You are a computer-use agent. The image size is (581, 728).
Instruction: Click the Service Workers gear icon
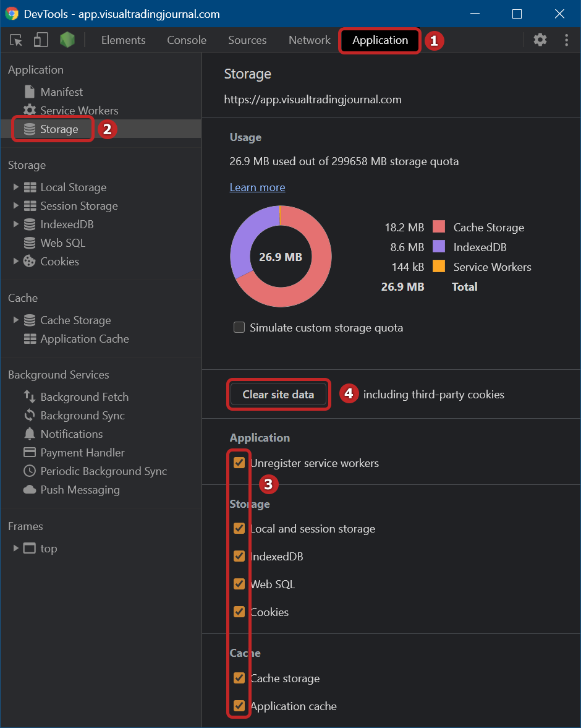(x=30, y=111)
